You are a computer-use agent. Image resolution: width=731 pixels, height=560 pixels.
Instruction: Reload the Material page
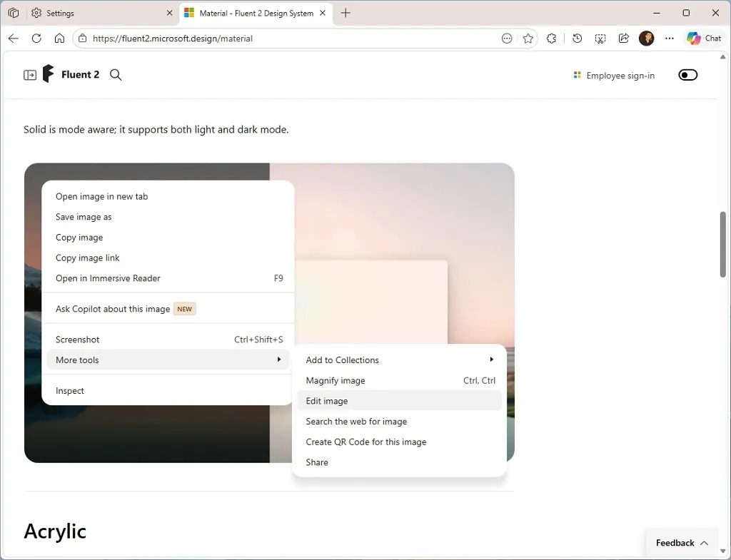coord(36,39)
